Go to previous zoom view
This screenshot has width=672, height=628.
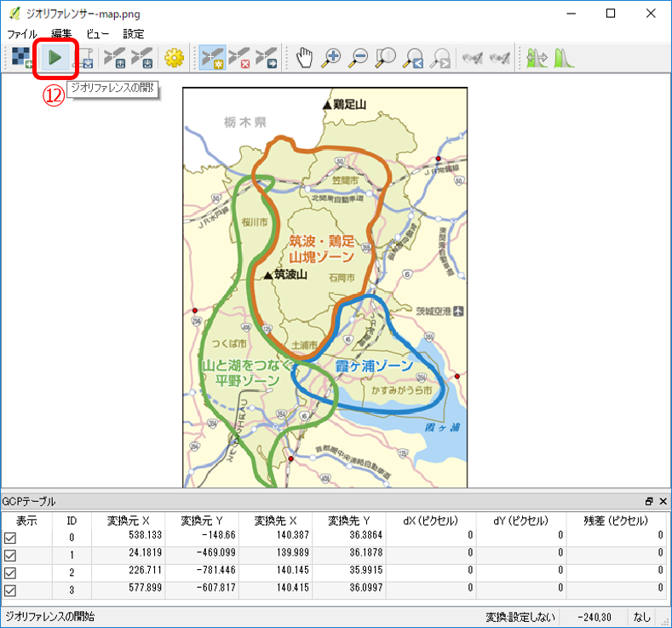click(413, 57)
